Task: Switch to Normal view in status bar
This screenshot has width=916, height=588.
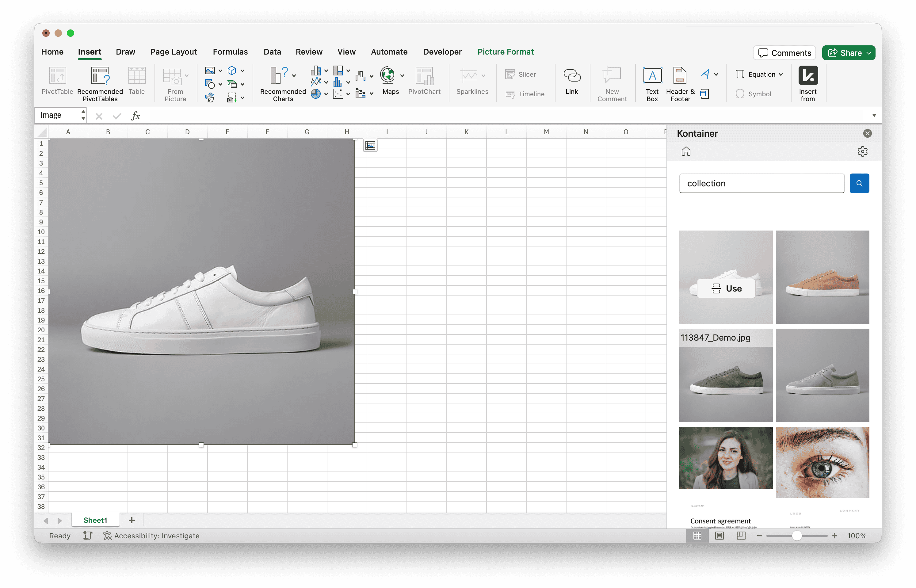Action: click(697, 536)
